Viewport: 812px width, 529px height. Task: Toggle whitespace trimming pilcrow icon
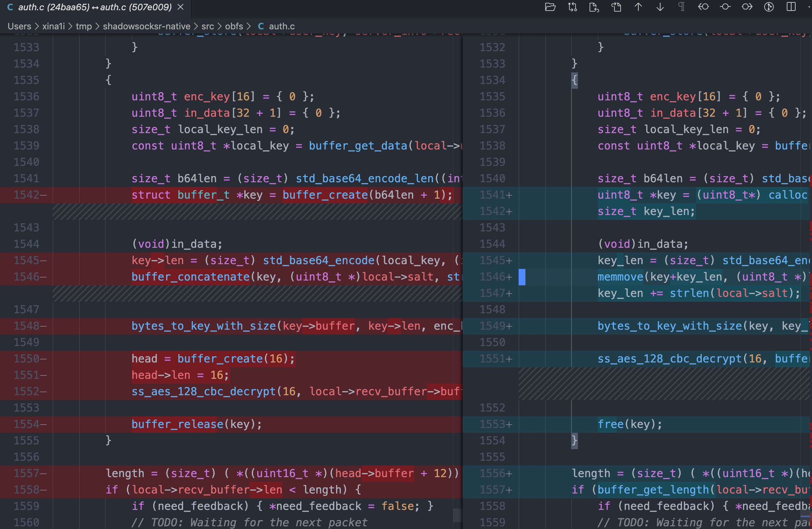click(x=681, y=7)
